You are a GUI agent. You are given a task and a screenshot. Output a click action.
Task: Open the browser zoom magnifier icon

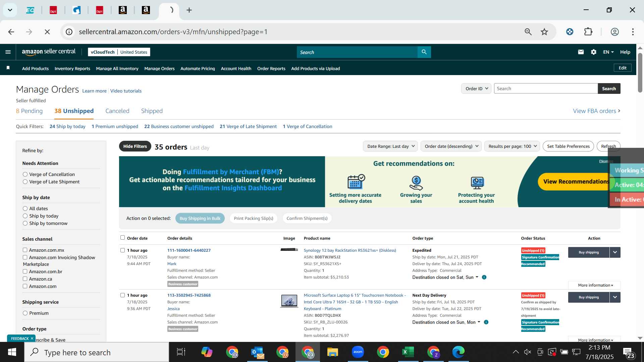528,32
